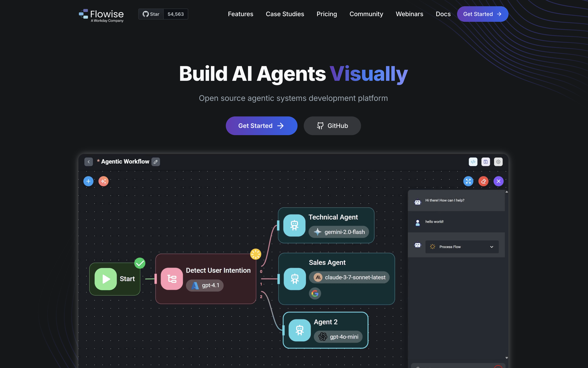This screenshot has width=588, height=368.
Task: Click the gpt-4.1 model chip
Action: 205,285
